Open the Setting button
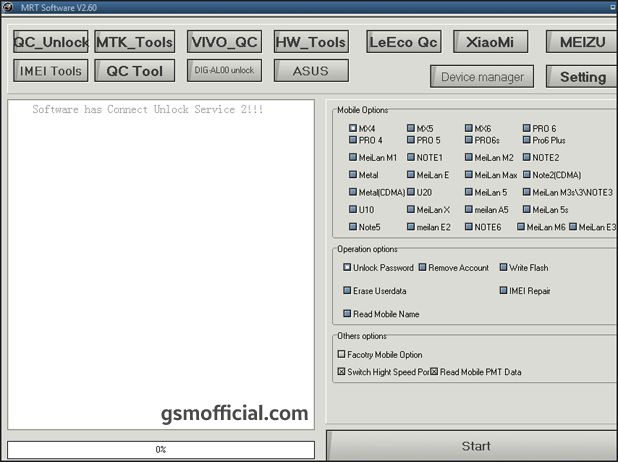This screenshot has height=462, width=618. pyautogui.click(x=582, y=77)
